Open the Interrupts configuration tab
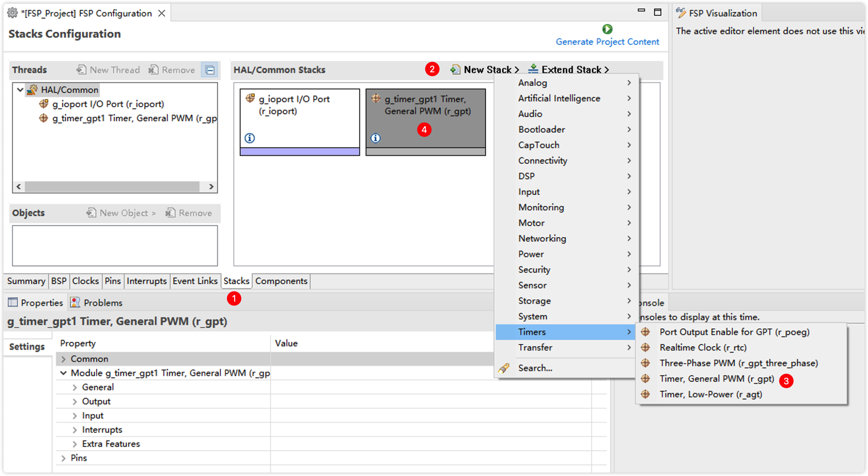 pos(147,281)
